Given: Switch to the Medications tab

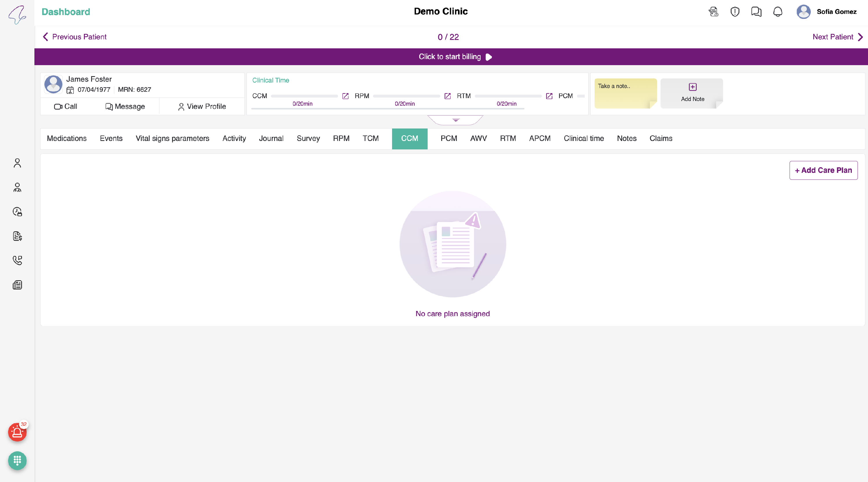Looking at the screenshot, I should pyautogui.click(x=66, y=139).
